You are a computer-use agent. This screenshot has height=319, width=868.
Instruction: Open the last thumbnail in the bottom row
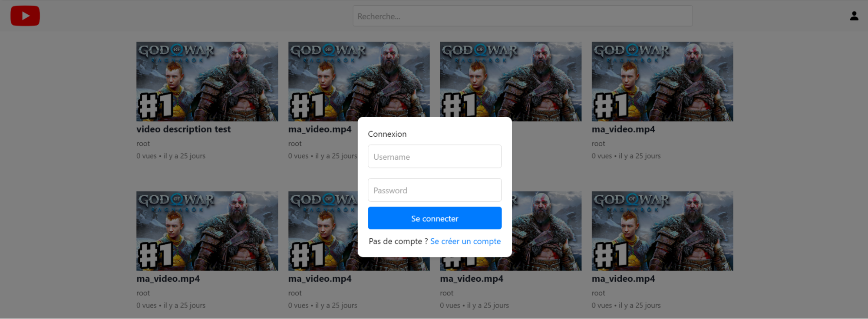[662, 231]
